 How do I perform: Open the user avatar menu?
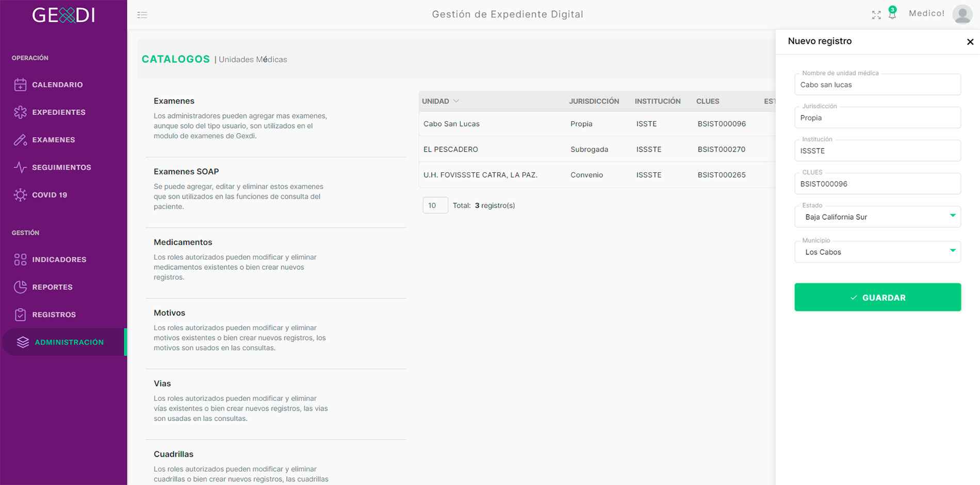(x=962, y=14)
